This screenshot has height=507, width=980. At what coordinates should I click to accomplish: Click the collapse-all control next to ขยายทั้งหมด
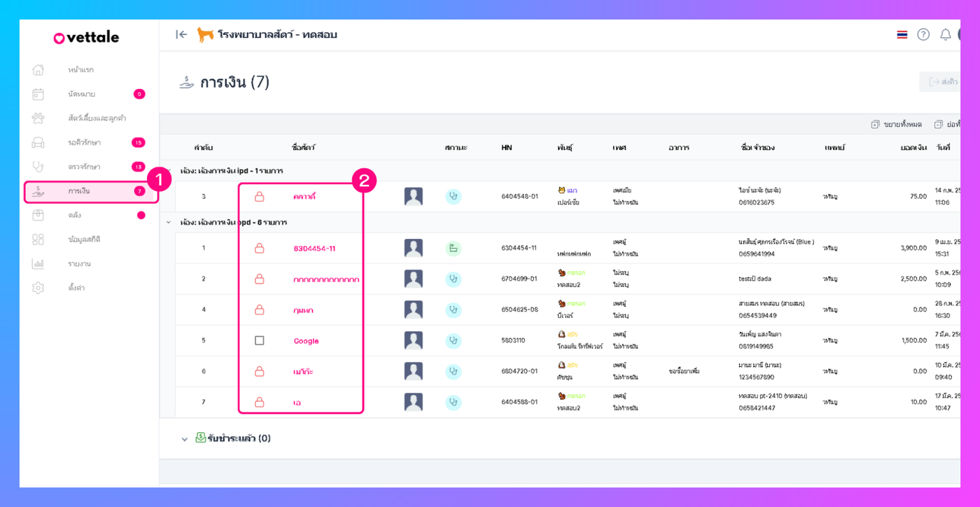[x=947, y=124]
